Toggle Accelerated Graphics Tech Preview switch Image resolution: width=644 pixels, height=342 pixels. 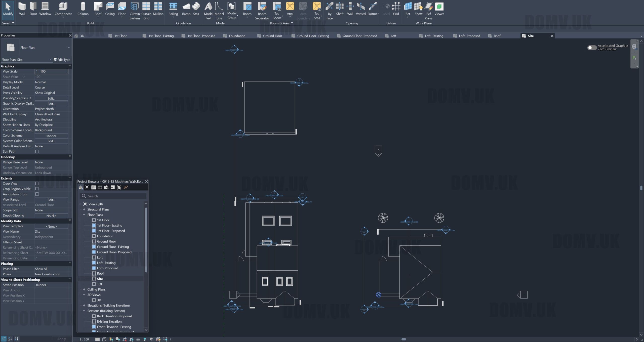click(x=592, y=48)
